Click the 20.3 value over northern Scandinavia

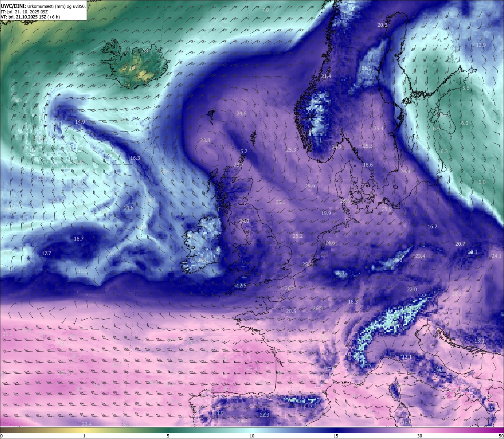[x=382, y=25]
